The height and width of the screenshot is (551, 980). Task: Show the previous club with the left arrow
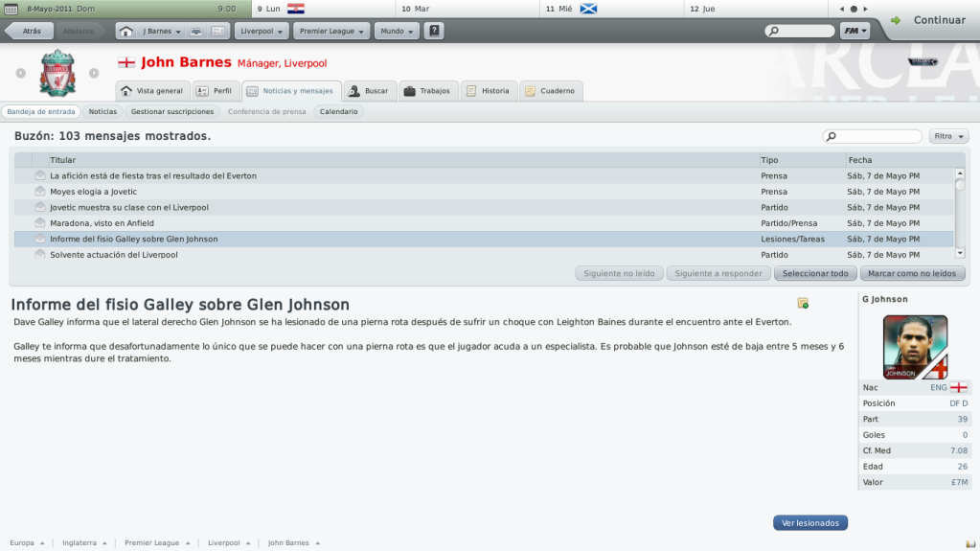tap(21, 73)
